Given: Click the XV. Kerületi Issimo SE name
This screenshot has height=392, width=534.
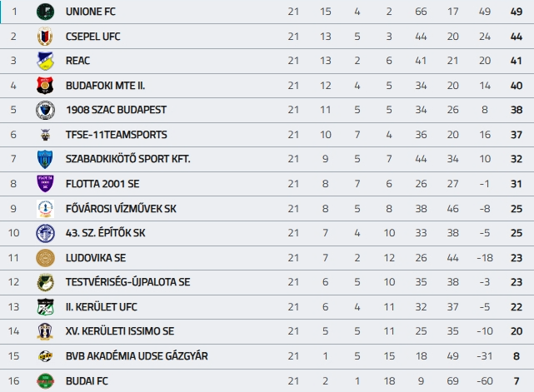Looking at the screenshot, I should [120, 331].
